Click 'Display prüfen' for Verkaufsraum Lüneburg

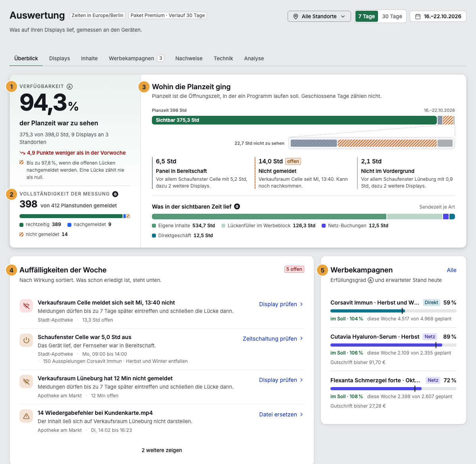pyautogui.click(x=281, y=380)
